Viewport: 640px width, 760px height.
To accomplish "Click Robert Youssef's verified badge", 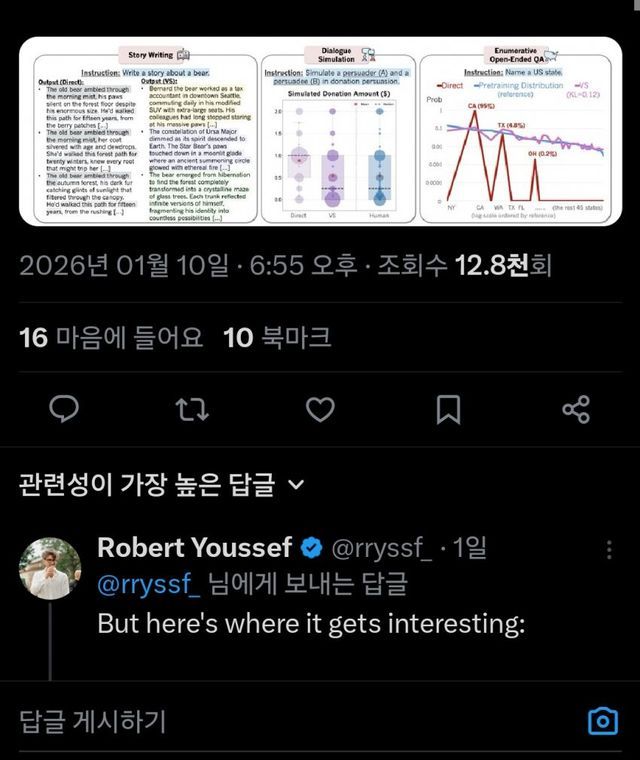I will click(x=311, y=548).
